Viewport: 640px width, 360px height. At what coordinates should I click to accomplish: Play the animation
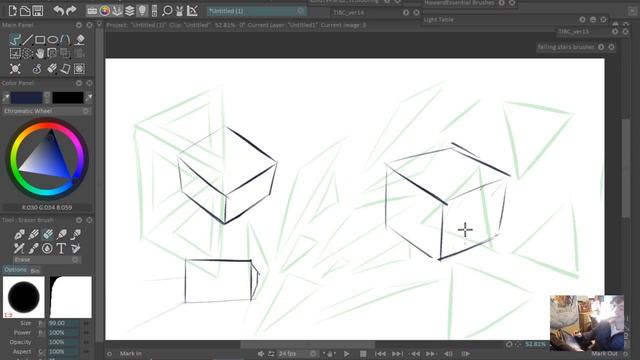point(347,353)
